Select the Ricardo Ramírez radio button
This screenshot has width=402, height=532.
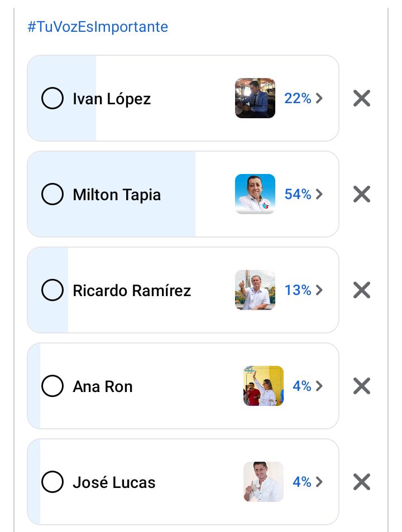coord(52,290)
